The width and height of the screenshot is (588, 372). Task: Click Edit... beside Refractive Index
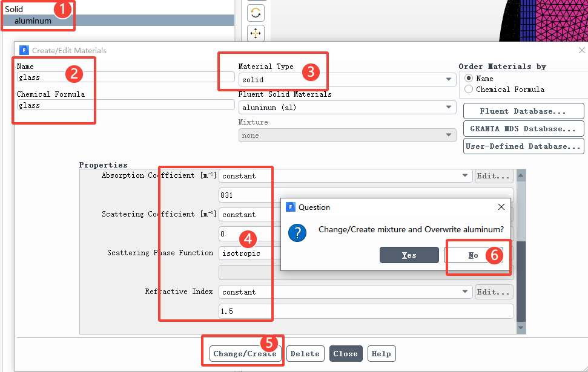point(494,292)
